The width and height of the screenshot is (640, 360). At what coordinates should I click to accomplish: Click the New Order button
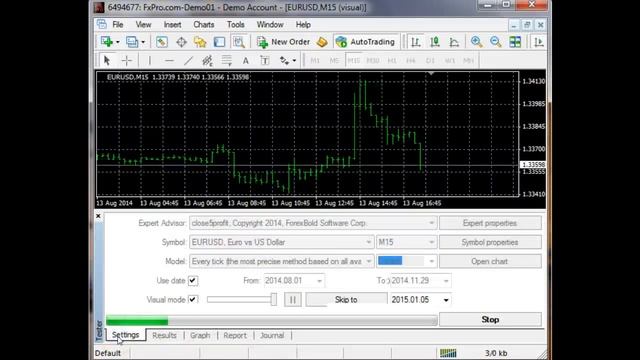coord(284,42)
